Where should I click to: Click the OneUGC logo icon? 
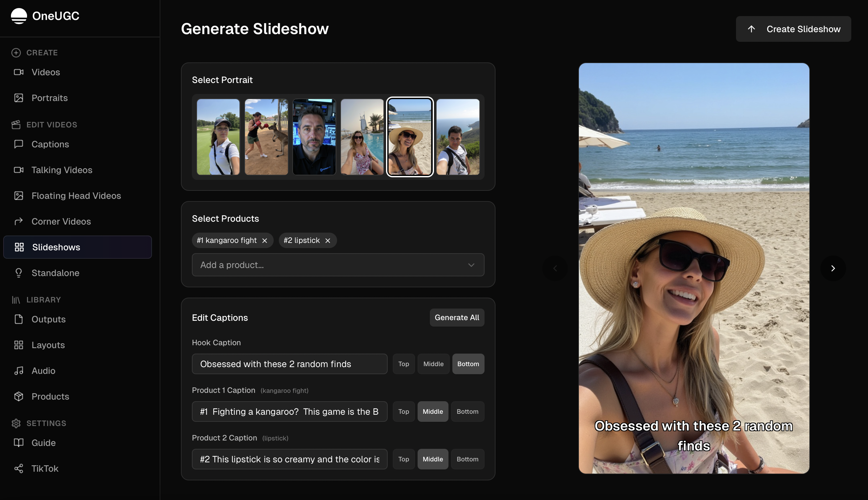19,16
